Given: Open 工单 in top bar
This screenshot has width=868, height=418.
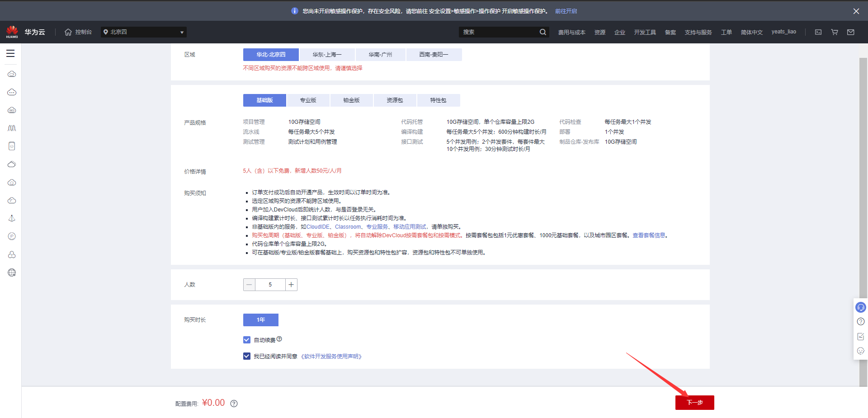Looking at the screenshot, I should coord(726,32).
